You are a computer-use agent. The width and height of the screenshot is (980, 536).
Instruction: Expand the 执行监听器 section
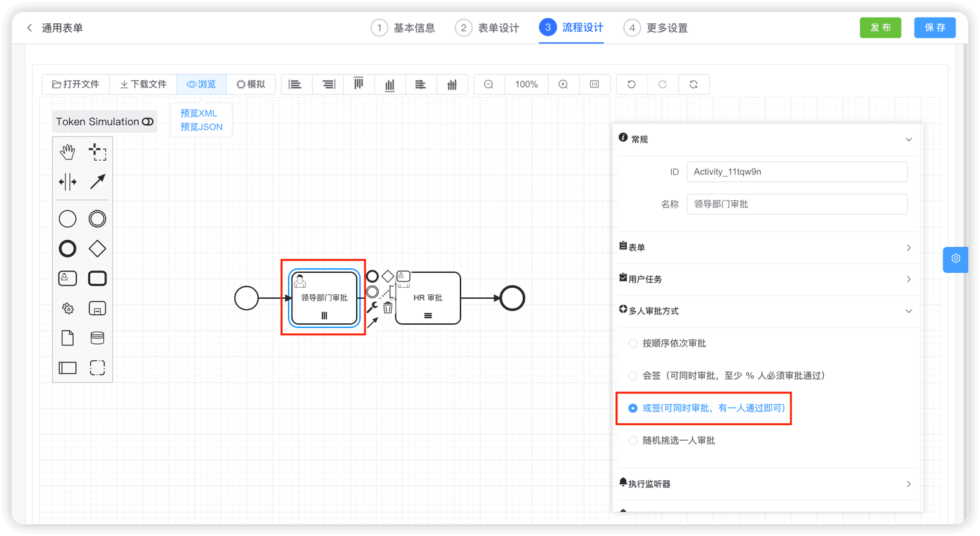tap(768, 484)
